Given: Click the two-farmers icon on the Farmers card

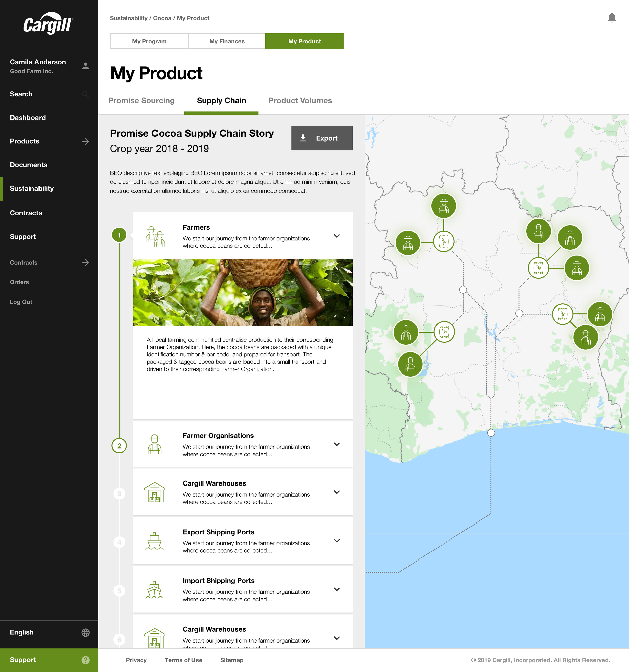Looking at the screenshot, I should coord(155,237).
